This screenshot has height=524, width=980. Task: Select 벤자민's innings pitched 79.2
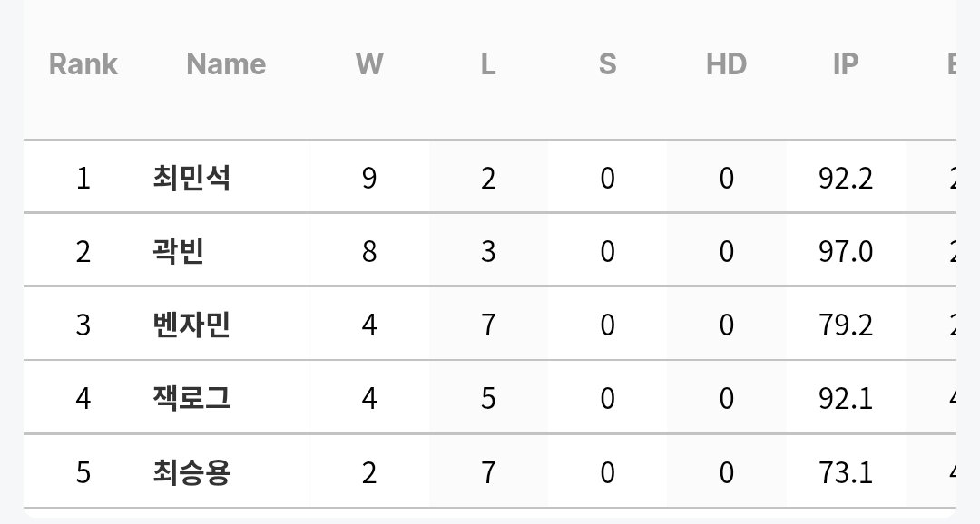tap(846, 325)
